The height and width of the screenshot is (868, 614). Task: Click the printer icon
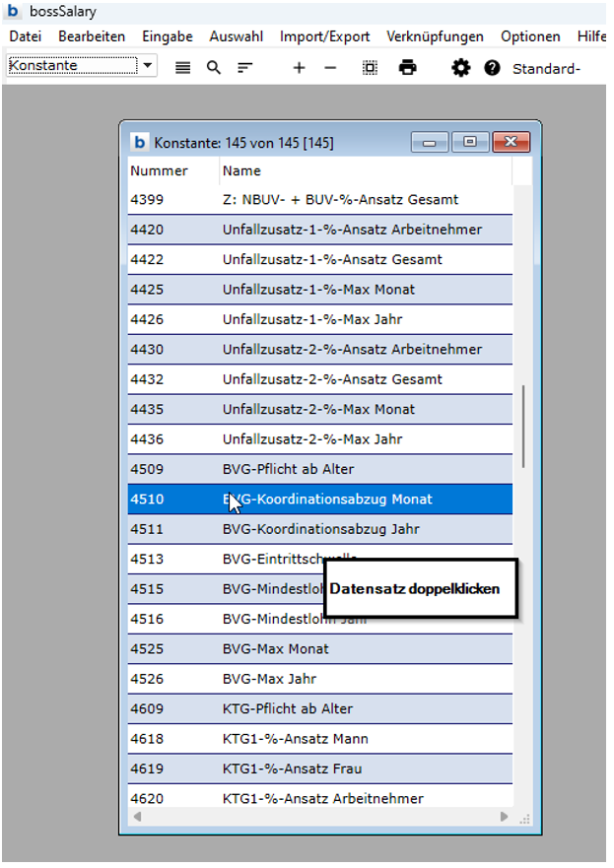(x=407, y=68)
